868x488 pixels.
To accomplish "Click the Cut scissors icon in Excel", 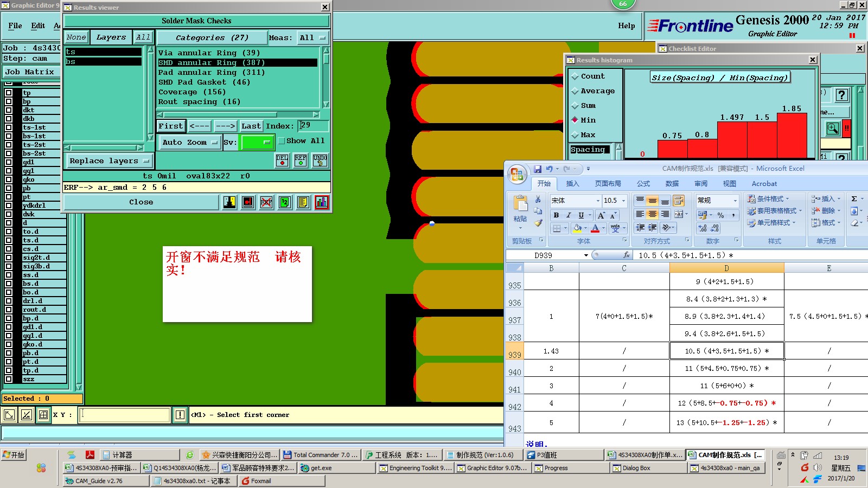I will click(x=538, y=200).
